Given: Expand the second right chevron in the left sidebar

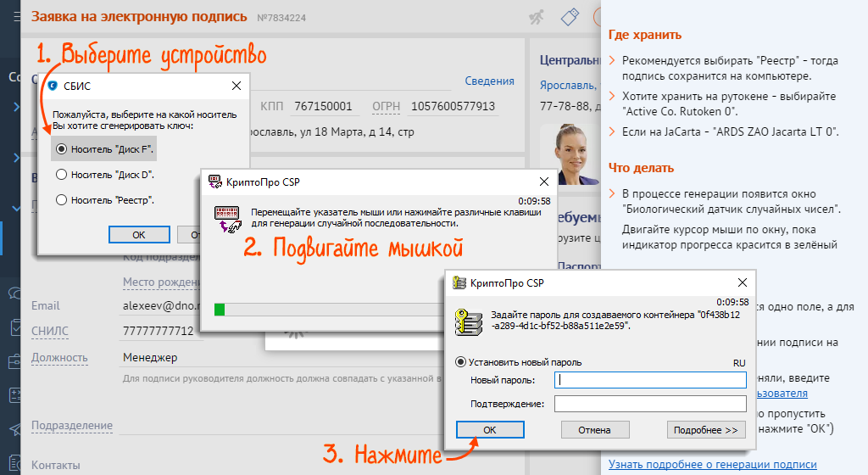Looking at the screenshot, I should [16, 158].
